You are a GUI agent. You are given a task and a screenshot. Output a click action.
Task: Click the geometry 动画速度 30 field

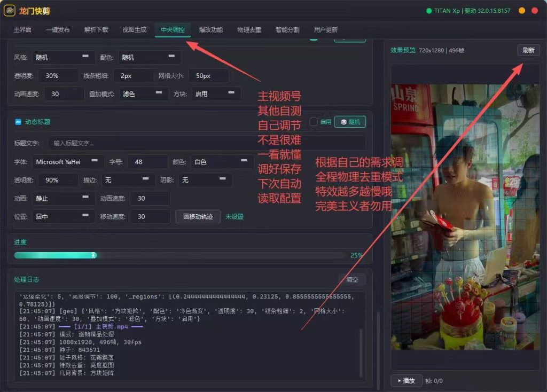click(64, 94)
